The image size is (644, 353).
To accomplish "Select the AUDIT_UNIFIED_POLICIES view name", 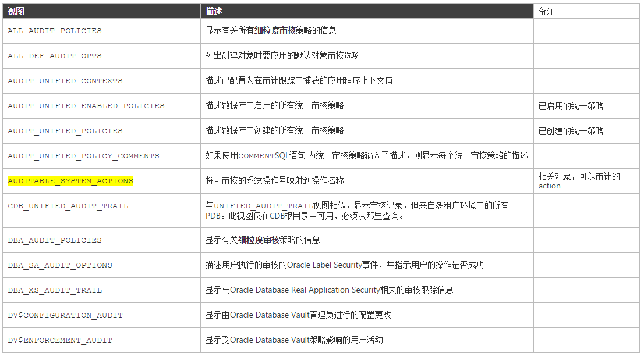I will tap(65, 131).
